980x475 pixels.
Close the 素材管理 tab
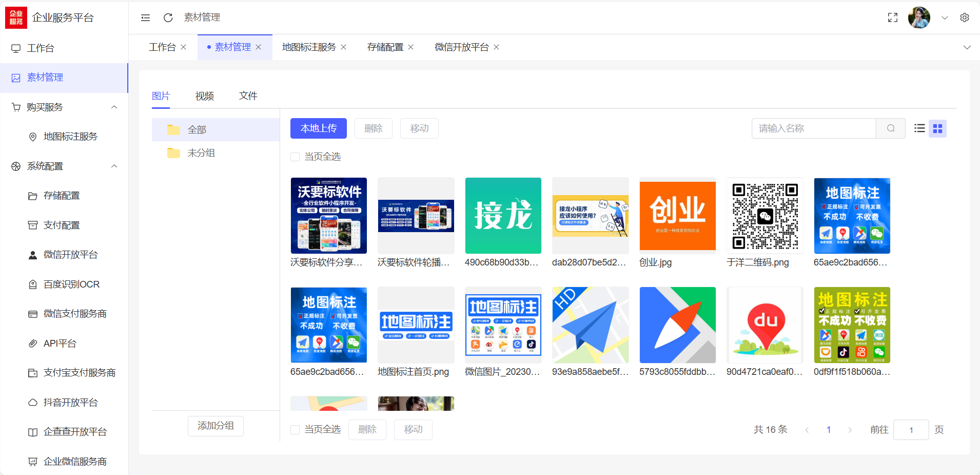coord(259,47)
